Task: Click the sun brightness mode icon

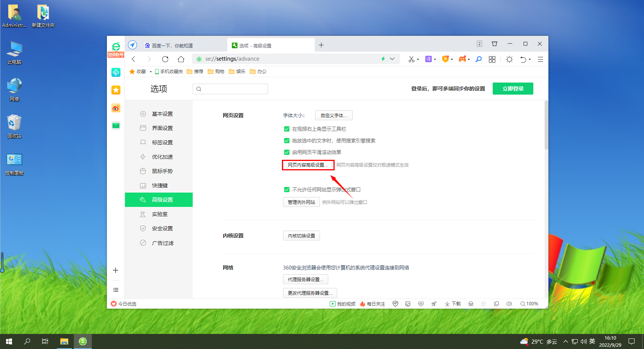Action: [509, 59]
